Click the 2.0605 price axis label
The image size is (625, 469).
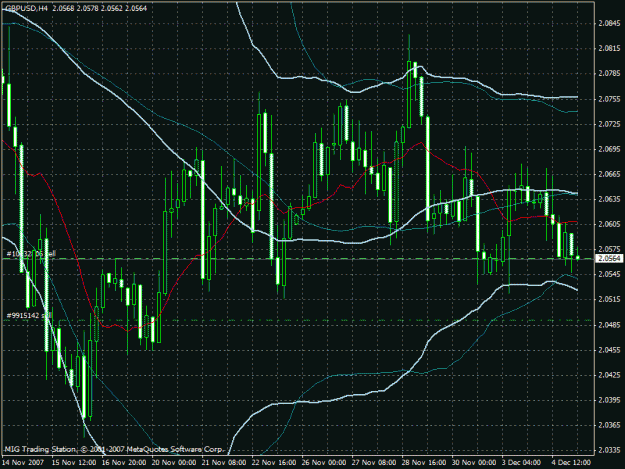[609, 224]
